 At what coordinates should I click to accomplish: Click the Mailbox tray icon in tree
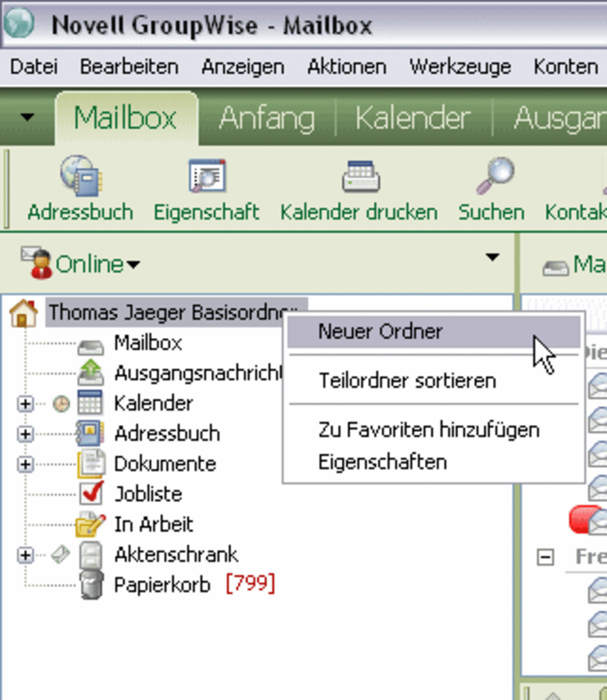(x=91, y=346)
